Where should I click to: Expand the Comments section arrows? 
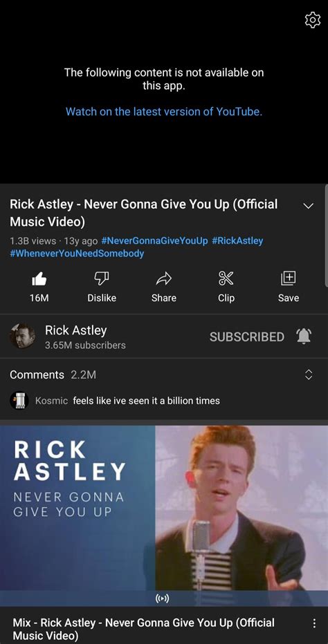(308, 375)
